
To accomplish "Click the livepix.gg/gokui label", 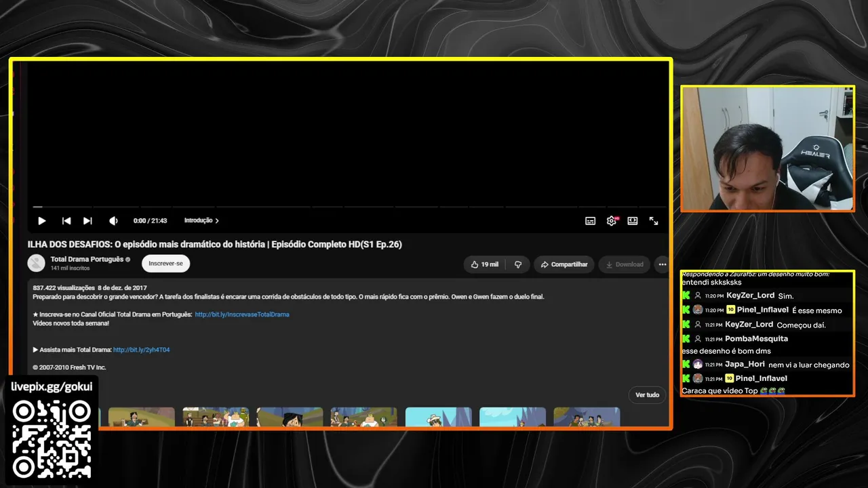I will pyautogui.click(x=52, y=387).
